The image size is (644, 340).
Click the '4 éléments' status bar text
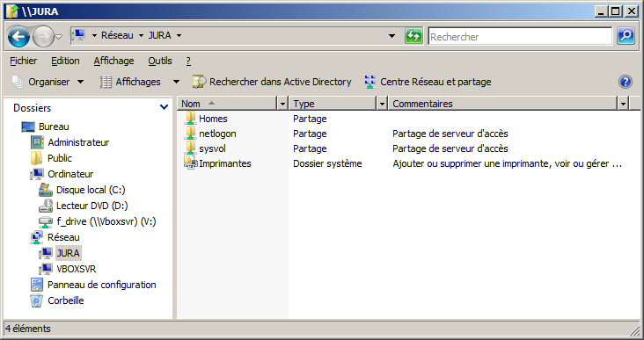pyautogui.click(x=28, y=329)
